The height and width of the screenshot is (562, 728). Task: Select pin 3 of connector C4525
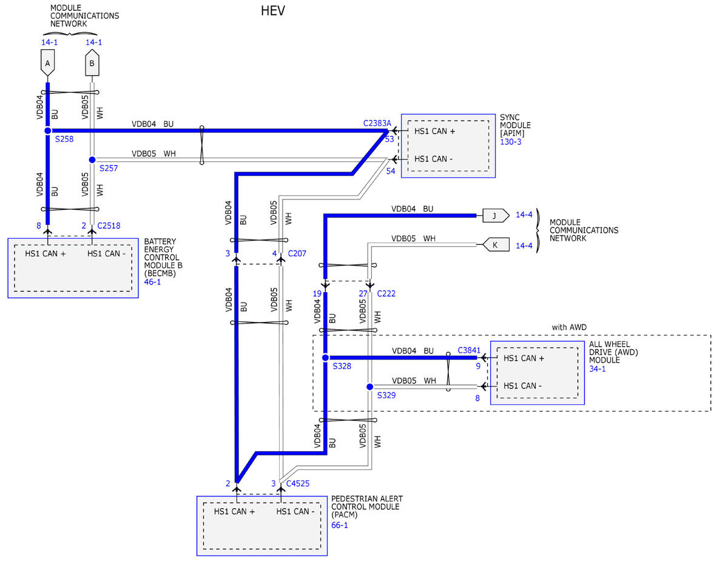tap(274, 484)
